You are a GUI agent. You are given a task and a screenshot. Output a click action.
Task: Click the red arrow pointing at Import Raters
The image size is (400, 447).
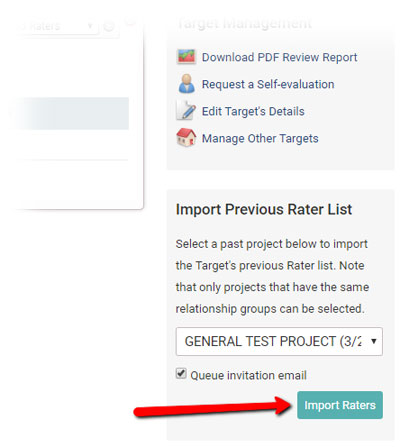213,407
